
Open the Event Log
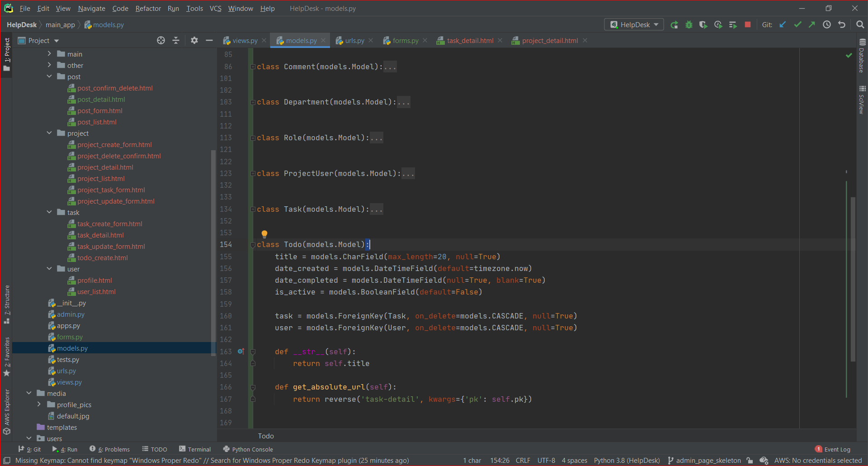coord(833,449)
